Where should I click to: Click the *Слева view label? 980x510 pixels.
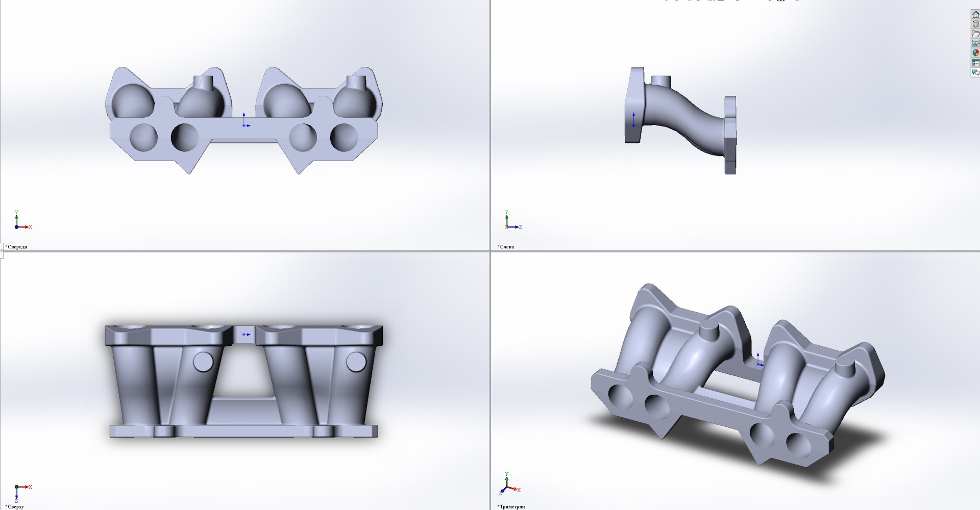(x=506, y=247)
